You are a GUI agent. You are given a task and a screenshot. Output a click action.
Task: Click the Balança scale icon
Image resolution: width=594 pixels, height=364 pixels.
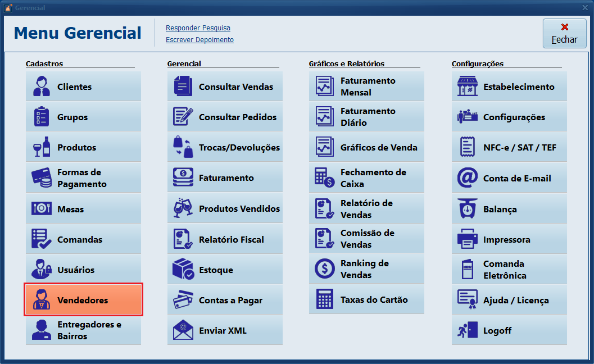click(x=467, y=209)
